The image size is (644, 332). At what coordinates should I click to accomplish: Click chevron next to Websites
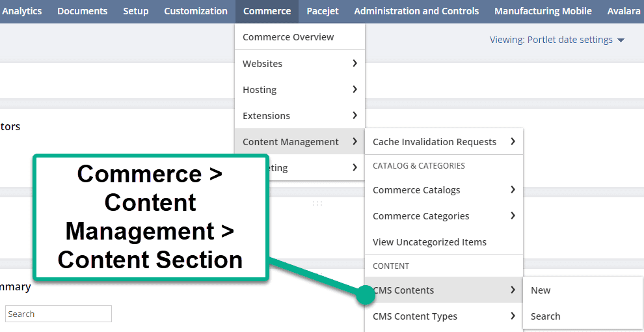tap(355, 63)
